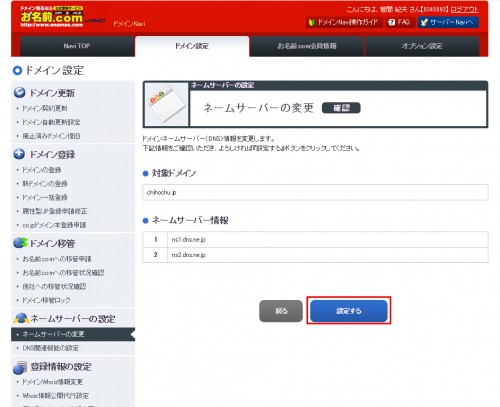Open 廃止済みドメイン復旧 link
The width and height of the screenshot is (500, 407).
click(x=51, y=136)
